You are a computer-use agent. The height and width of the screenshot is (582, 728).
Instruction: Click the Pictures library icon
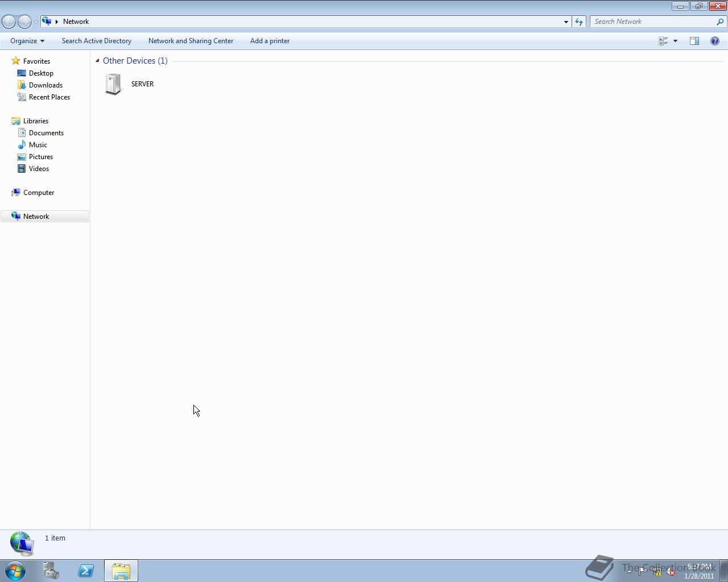(x=22, y=156)
